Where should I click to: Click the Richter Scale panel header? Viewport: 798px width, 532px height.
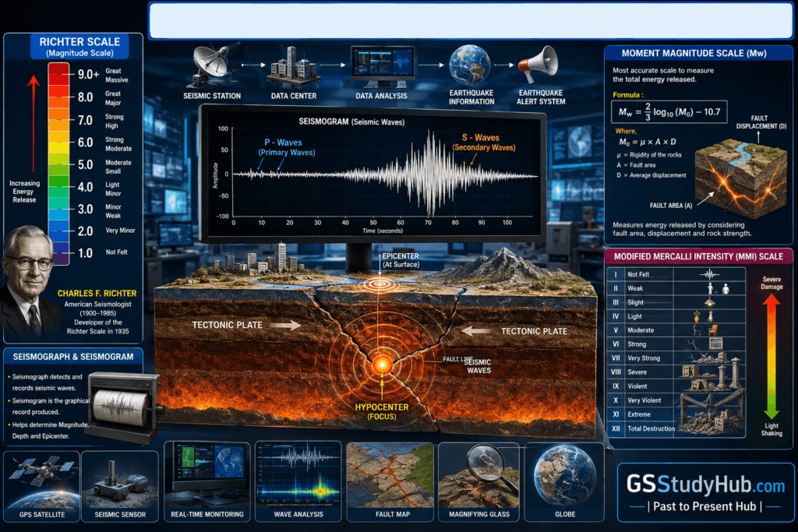80,47
